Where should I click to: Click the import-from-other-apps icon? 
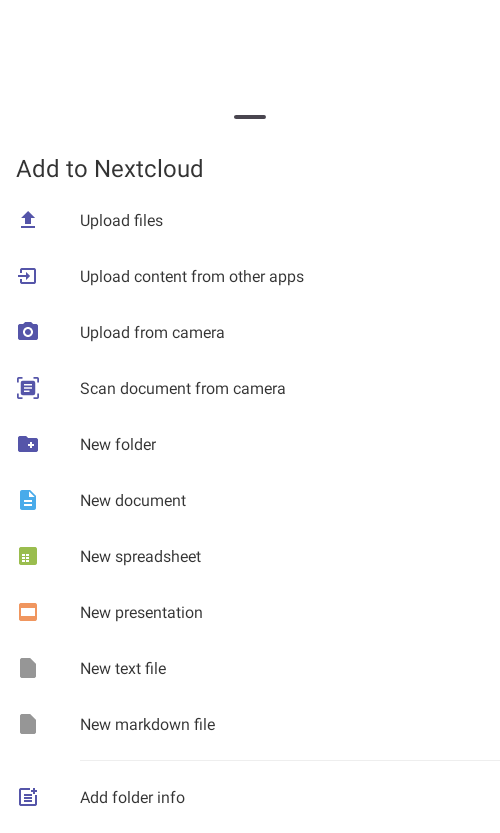28,276
